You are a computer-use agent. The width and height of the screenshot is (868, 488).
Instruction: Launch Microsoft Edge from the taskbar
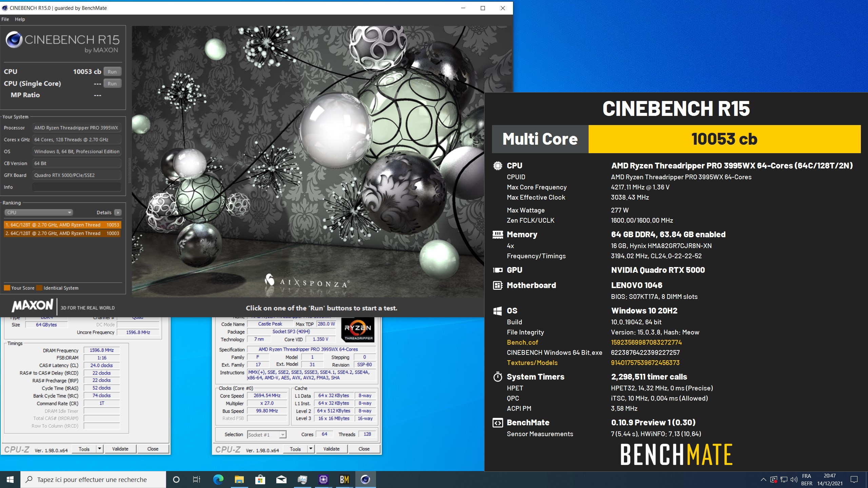218,480
